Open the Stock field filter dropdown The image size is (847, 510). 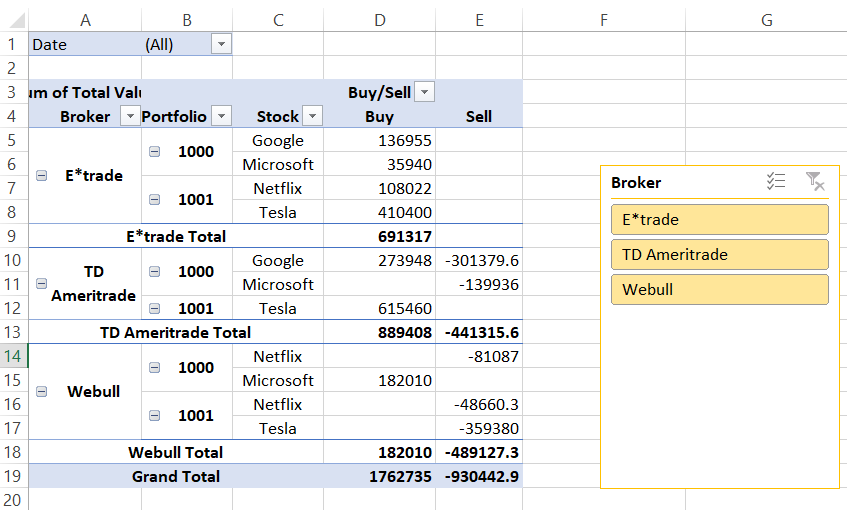point(311,116)
